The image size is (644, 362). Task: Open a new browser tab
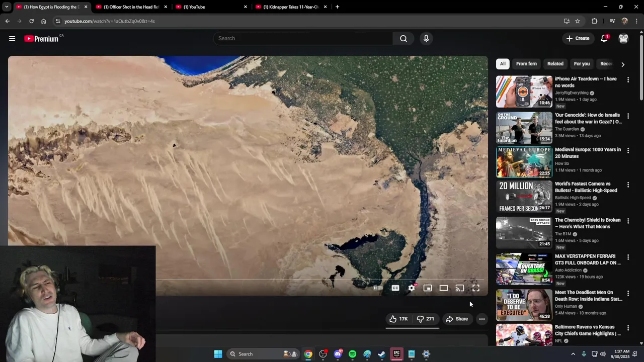(x=337, y=7)
